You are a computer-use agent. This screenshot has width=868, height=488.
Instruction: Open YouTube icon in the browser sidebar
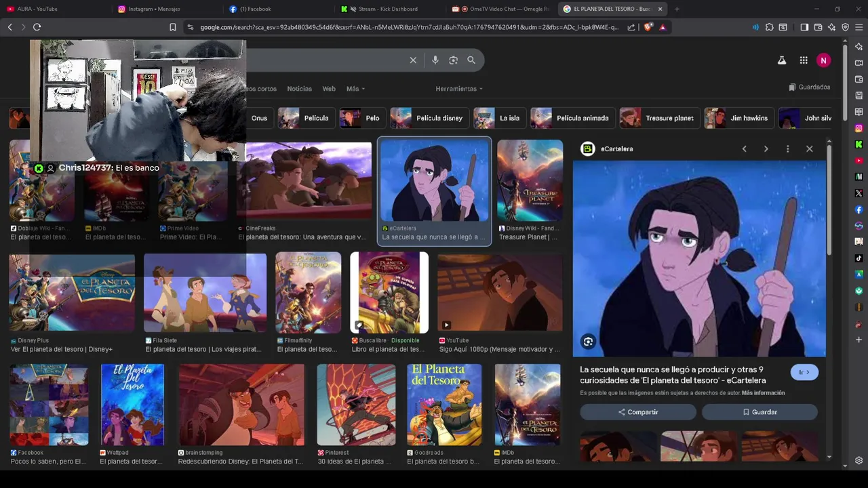click(x=859, y=161)
